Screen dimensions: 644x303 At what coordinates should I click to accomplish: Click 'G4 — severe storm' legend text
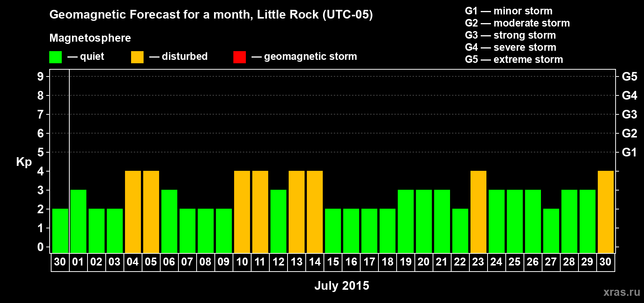[511, 47]
